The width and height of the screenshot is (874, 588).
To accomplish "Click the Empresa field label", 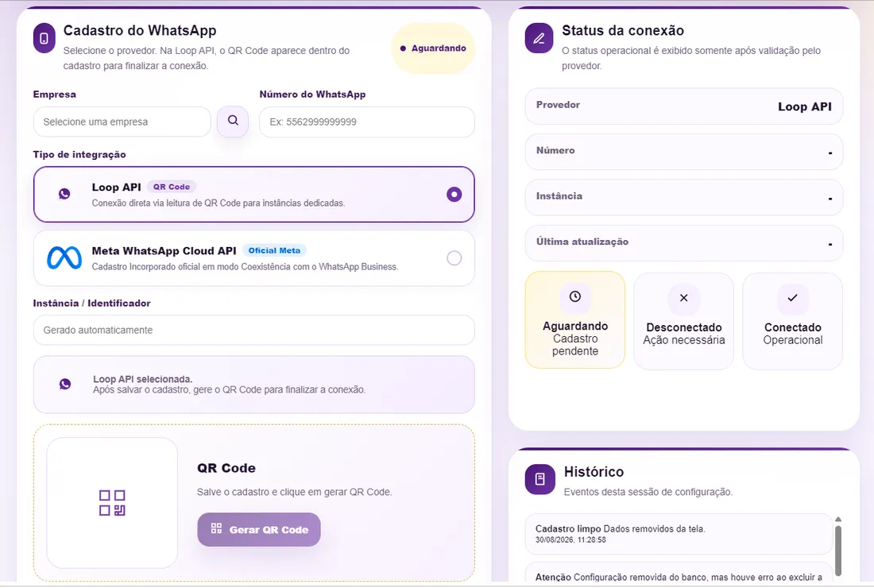I will tap(55, 95).
